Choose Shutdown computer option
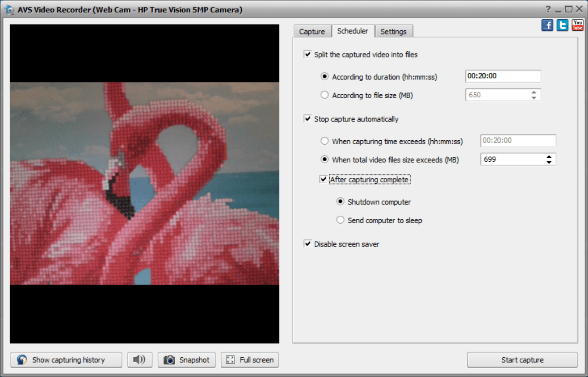This screenshot has width=588, height=377. pos(340,202)
